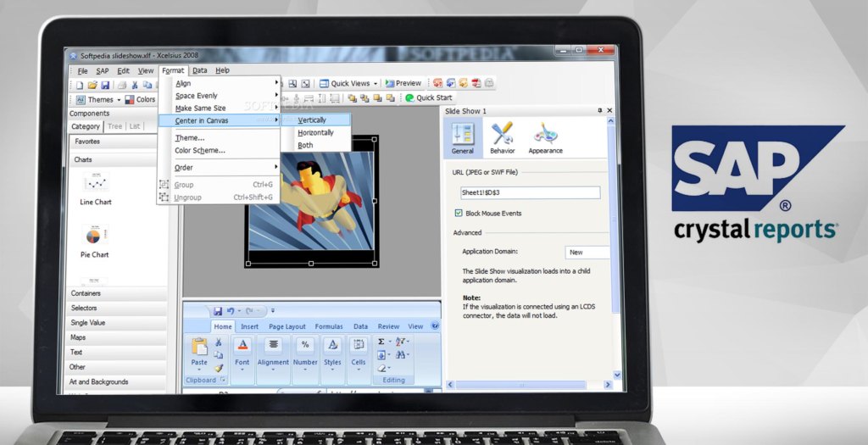Open the Application Domain dropdown
Viewport: 868px width, 445px height.
pos(587,252)
